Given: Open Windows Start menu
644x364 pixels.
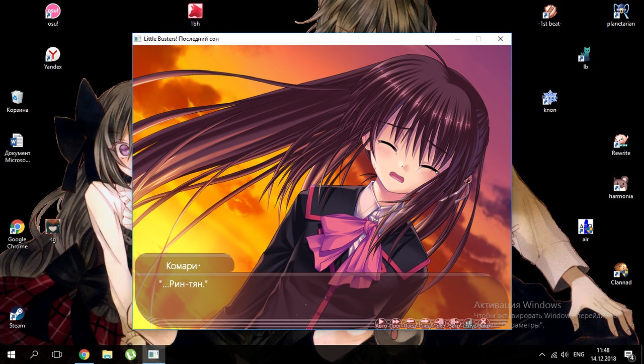Looking at the screenshot, I should [x=11, y=354].
